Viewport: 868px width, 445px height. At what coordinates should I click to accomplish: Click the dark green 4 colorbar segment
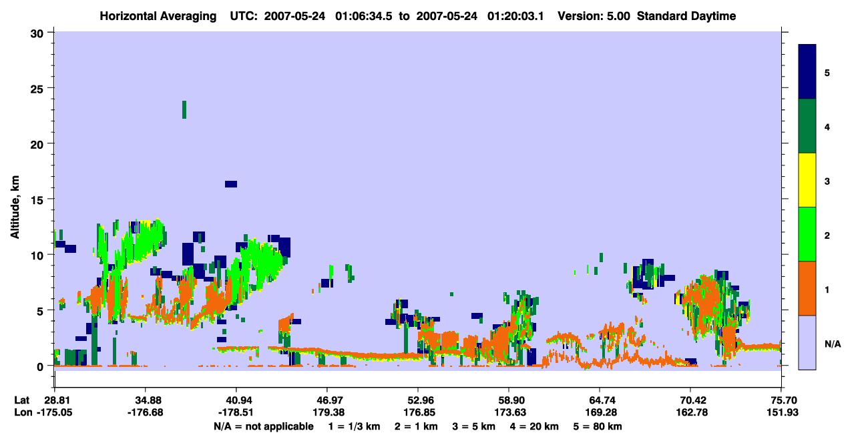tap(807, 126)
